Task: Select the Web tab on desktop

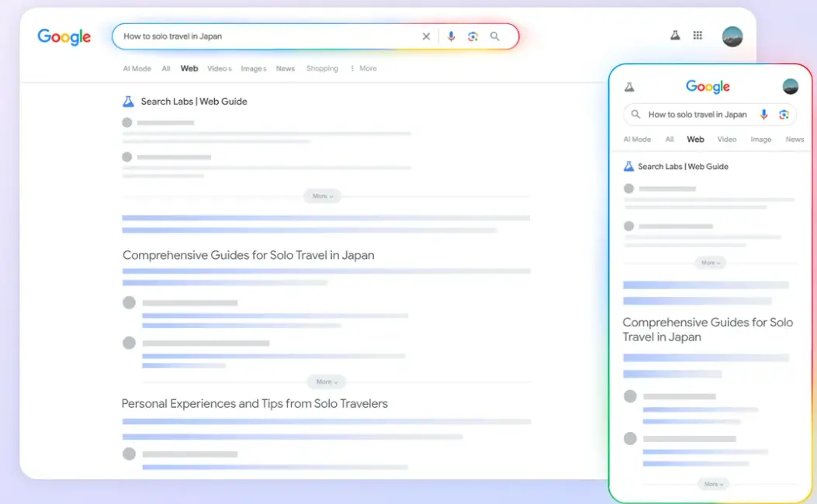Action: 189,68
